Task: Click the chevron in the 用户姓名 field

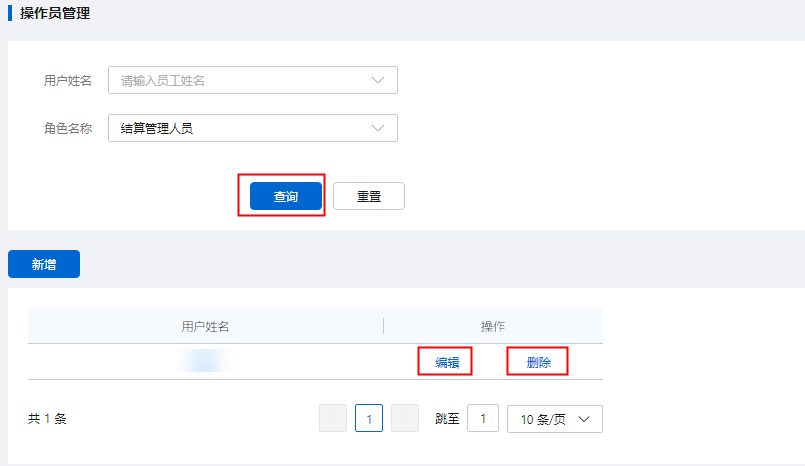Action: click(378, 80)
